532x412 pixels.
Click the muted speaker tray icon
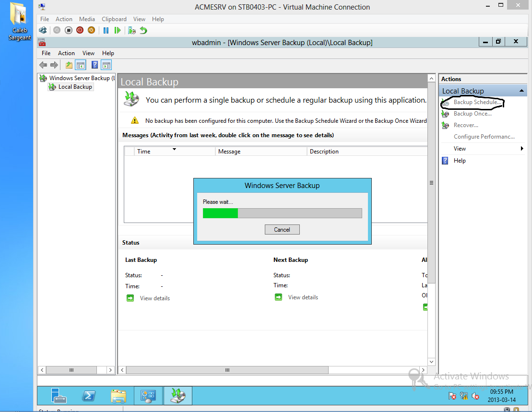tap(475, 396)
